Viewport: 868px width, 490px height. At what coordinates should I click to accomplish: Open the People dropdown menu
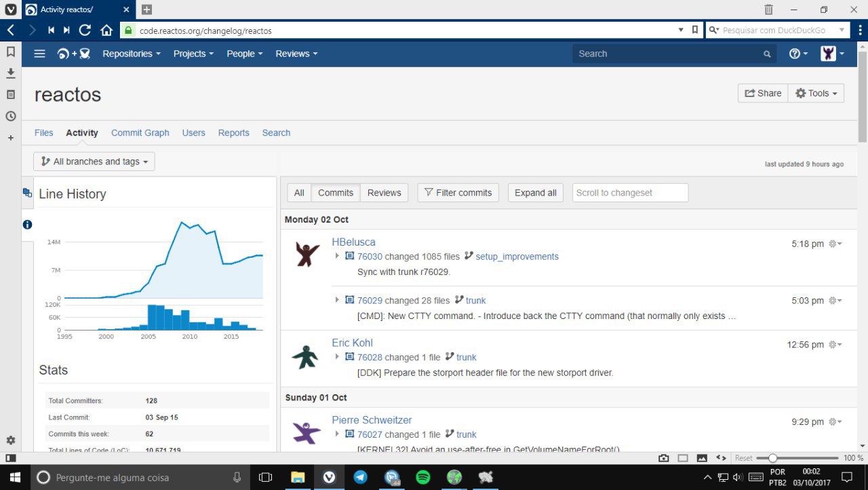tap(245, 54)
